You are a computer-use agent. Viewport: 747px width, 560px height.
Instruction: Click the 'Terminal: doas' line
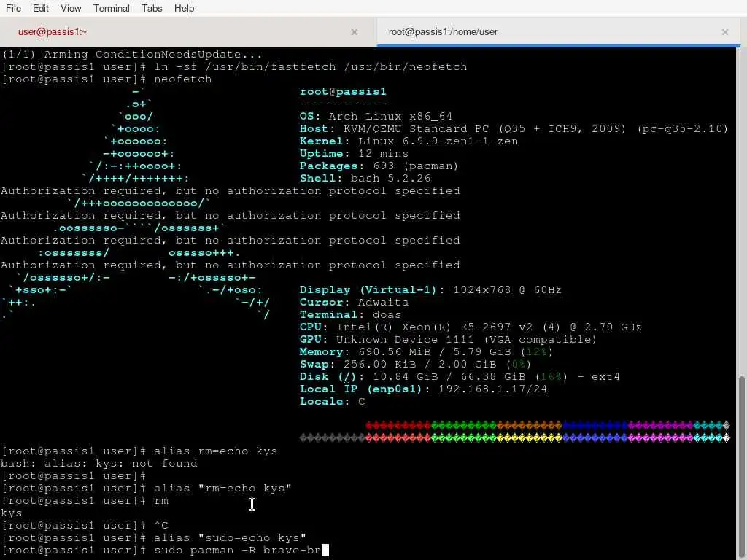tap(350, 314)
